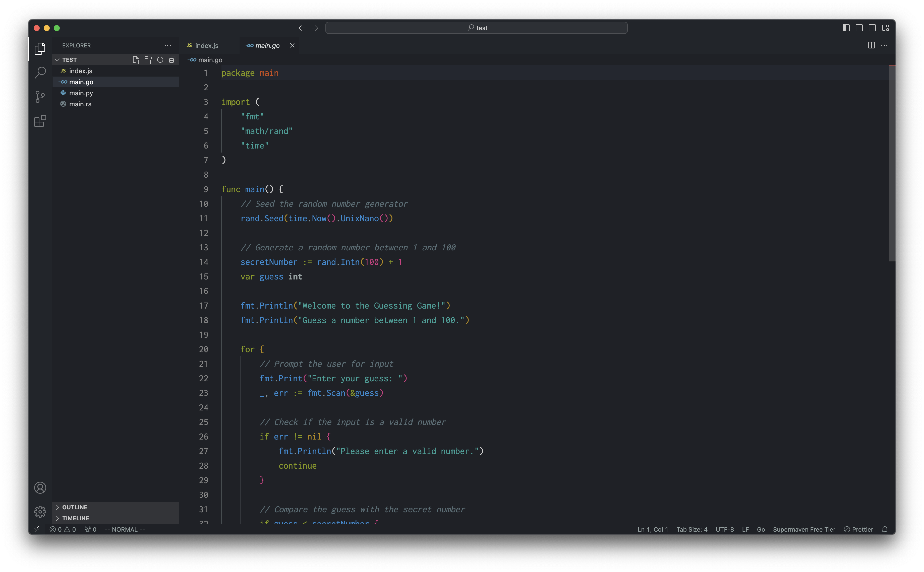924x572 pixels.
Task: Click the -- NORMAL -- vim mode indicator
Action: [125, 529]
